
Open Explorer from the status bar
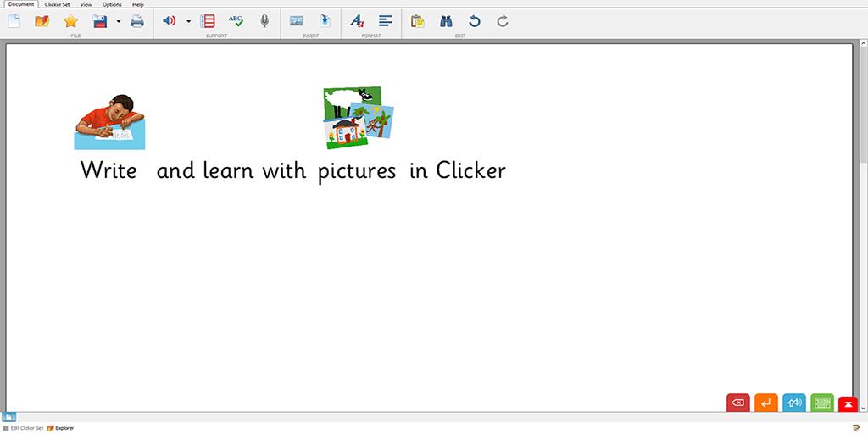click(60, 428)
